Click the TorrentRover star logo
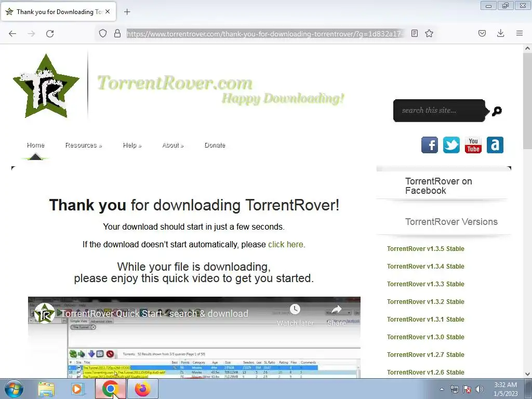The image size is (532, 399). pos(46,86)
